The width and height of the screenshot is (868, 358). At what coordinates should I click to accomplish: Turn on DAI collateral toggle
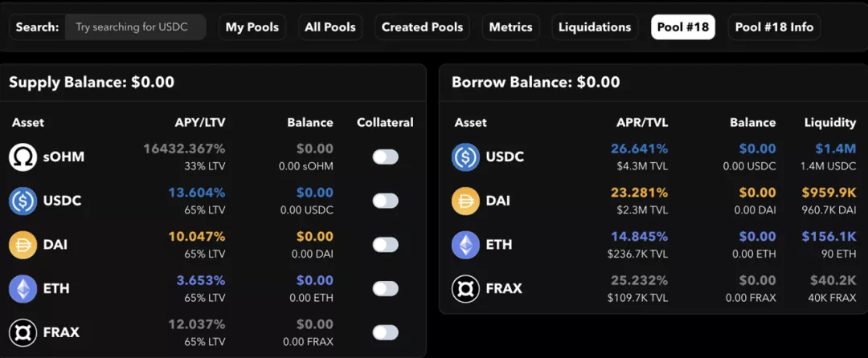point(385,245)
